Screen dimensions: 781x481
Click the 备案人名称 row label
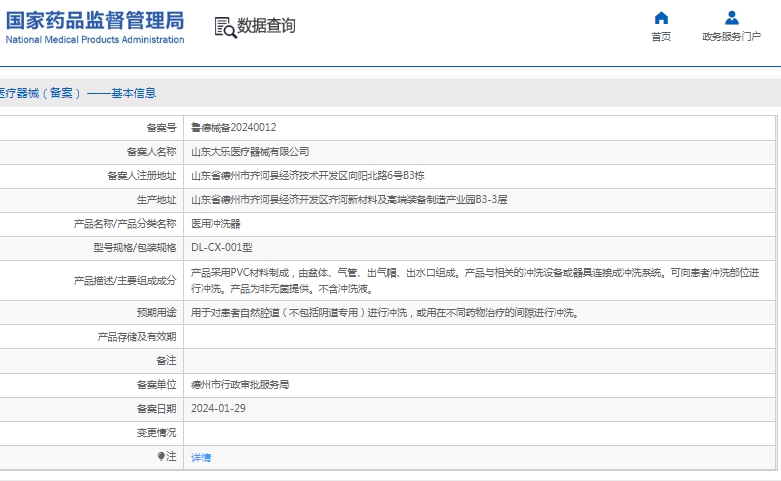[x=151, y=151]
